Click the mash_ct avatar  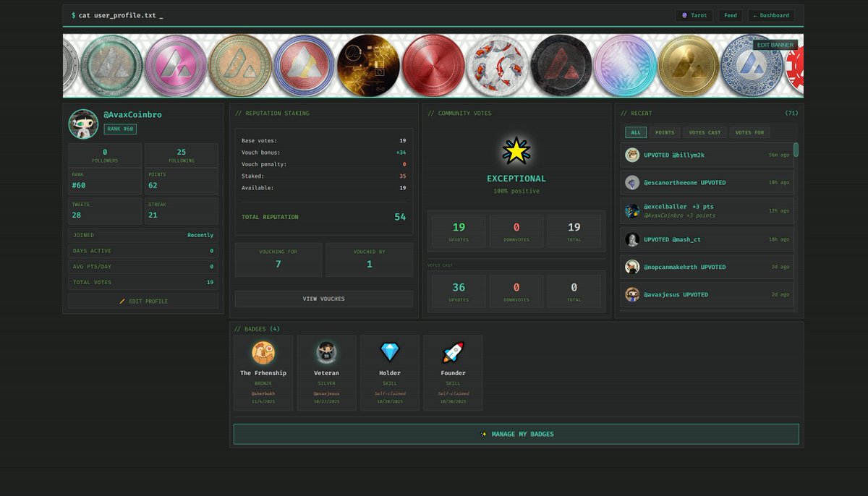point(632,239)
